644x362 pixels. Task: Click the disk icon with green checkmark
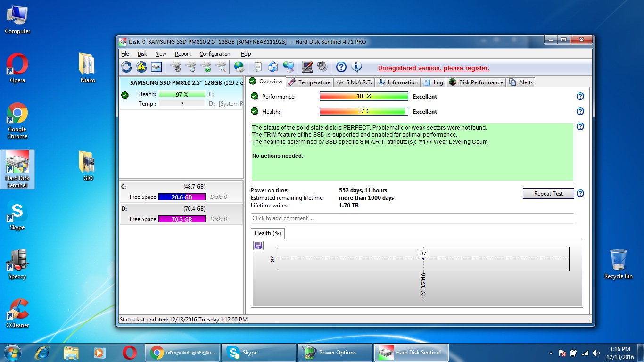206,67
